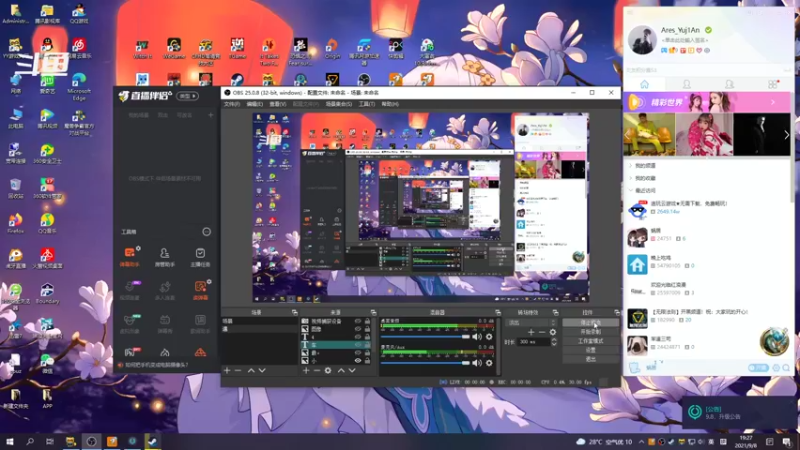Open 桌面音频 mixer gear settings
Screen dimensions: 800x450
pyautogui.click(x=489, y=337)
